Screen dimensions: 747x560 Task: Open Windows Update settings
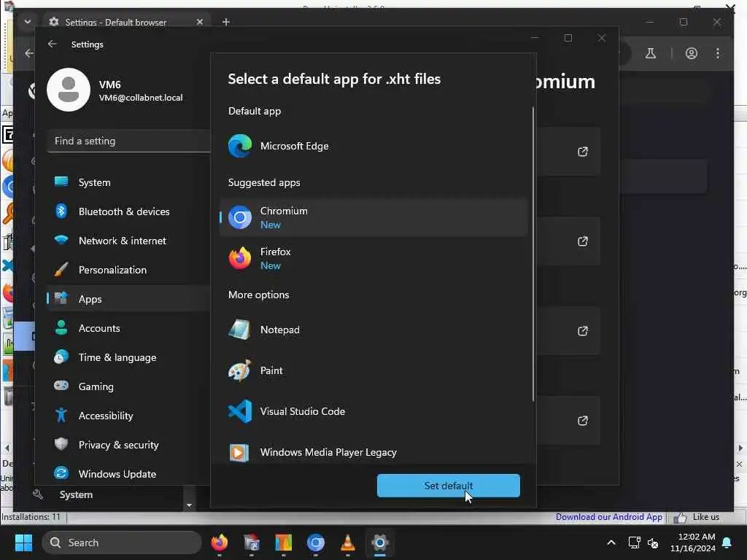128,474
